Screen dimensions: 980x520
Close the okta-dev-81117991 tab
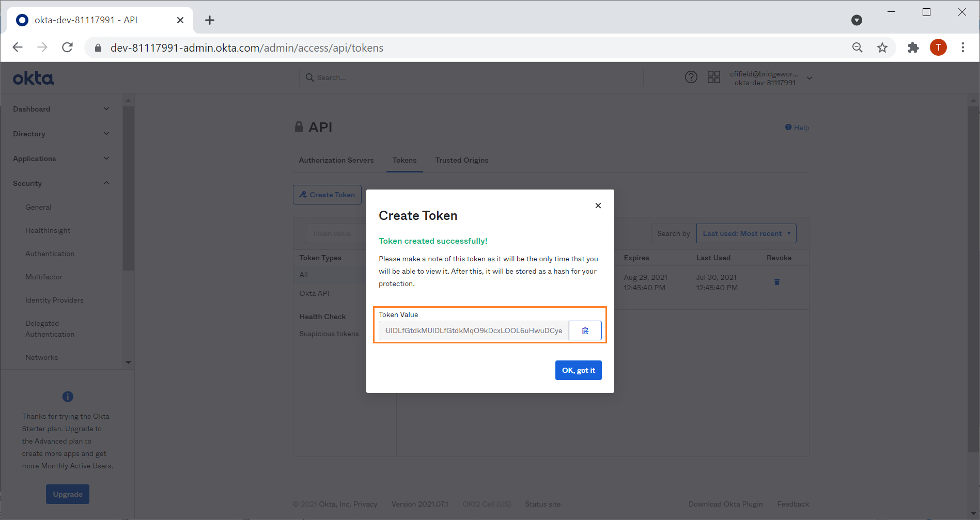click(180, 20)
